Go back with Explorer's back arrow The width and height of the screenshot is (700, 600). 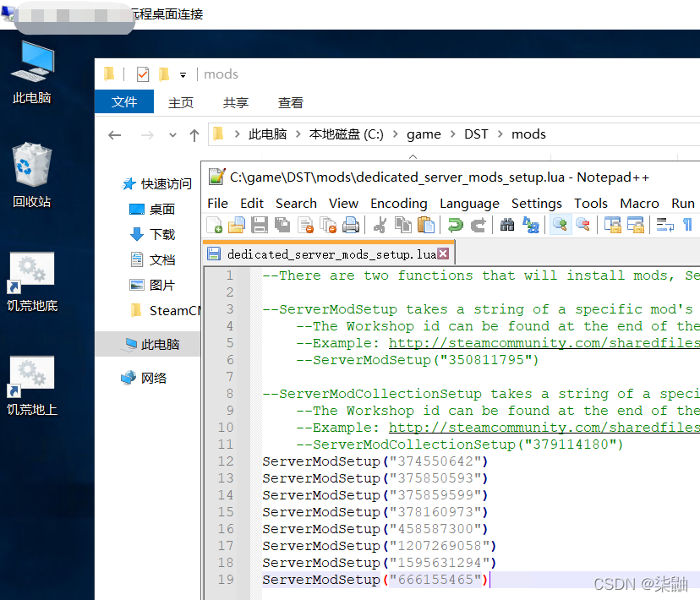(x=115, y=134)
